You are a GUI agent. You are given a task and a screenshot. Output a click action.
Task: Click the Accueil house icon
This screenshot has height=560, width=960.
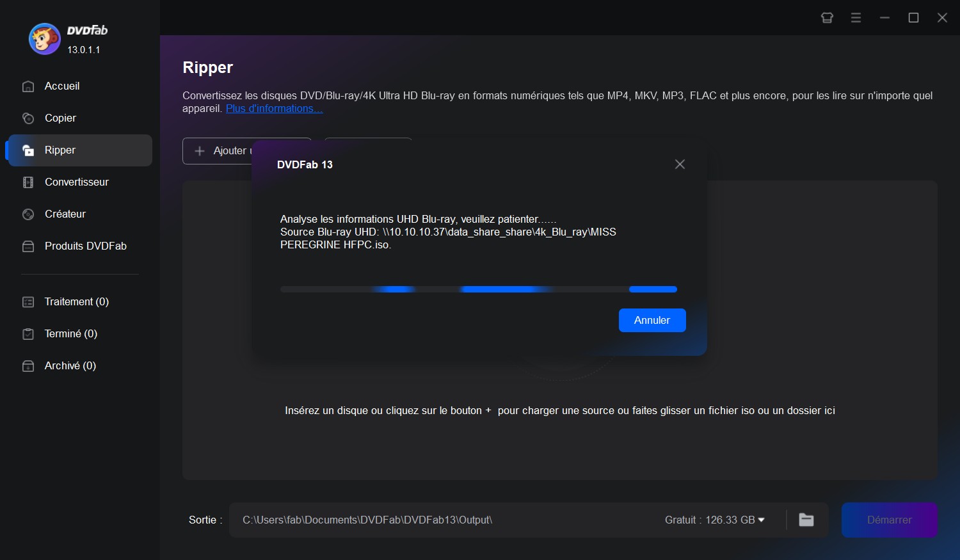(28, 86)
